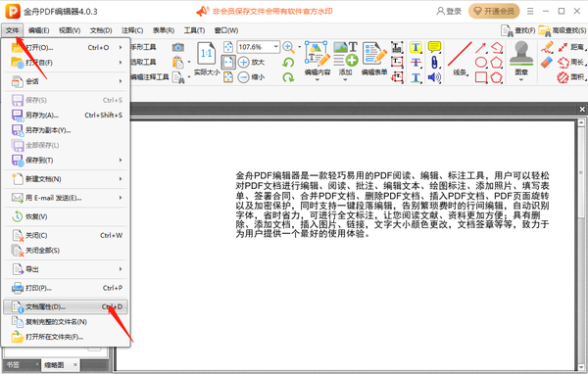Open the 编辑(E) menu
The height and width of the screenshot is (374, 588).
38,30
